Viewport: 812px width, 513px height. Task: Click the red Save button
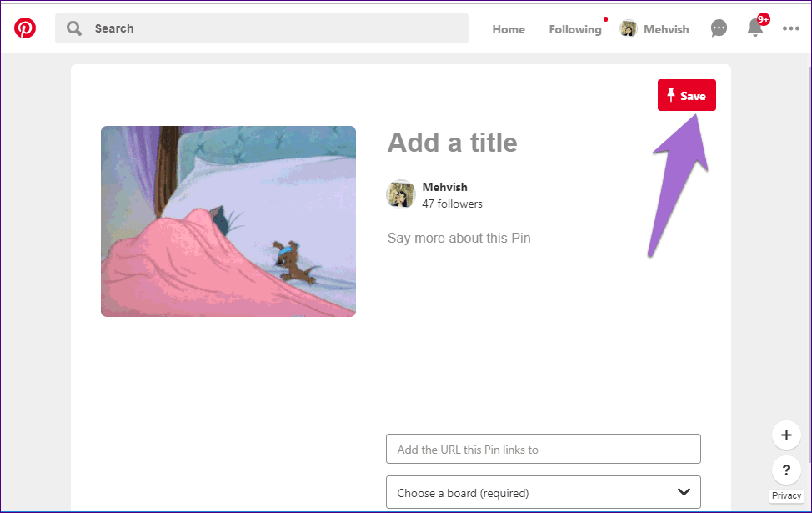687,95
